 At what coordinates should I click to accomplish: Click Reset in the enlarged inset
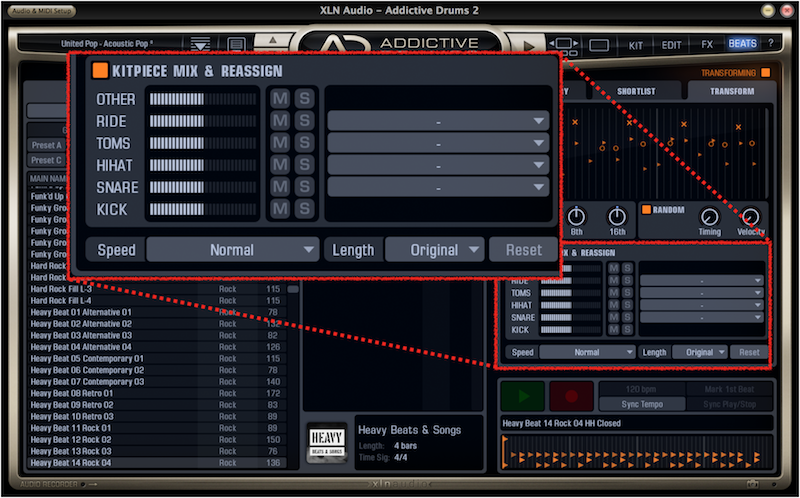click(x=524, y=250)
